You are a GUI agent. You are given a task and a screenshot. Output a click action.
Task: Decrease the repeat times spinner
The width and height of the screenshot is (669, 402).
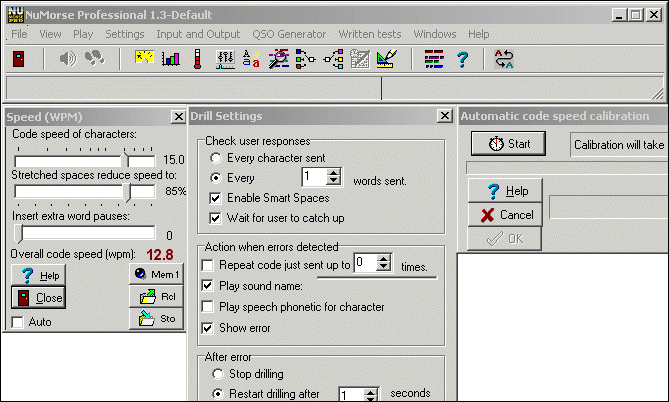(x=384, y=267)
